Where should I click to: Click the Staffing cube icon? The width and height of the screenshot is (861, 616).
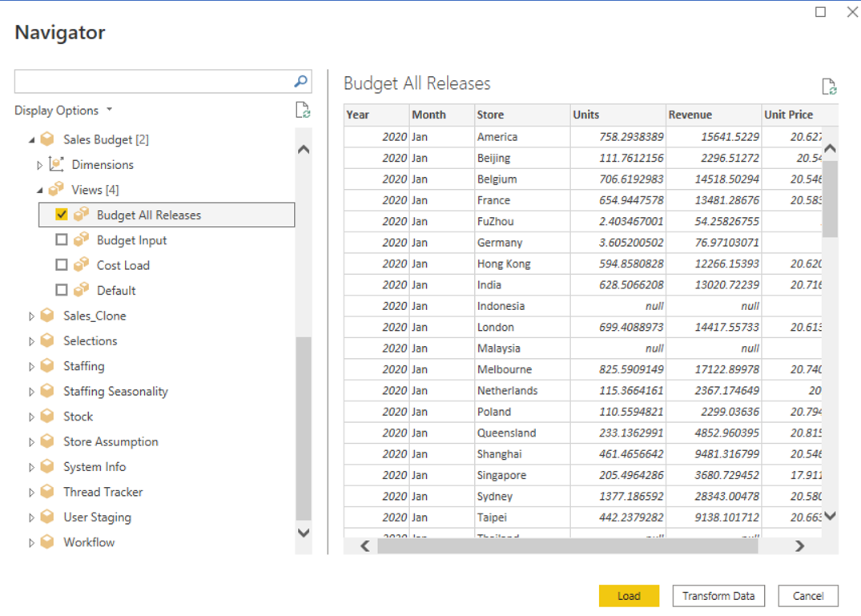click(x=48, y=365)
